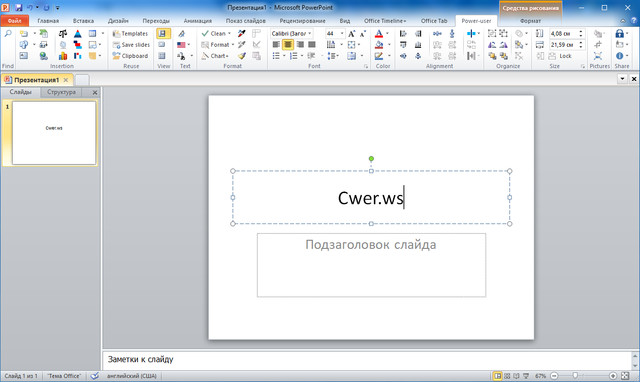Open the language flag dropdown arrow
The width and height of the screenshot is (640, 382).
click(189, 45)
